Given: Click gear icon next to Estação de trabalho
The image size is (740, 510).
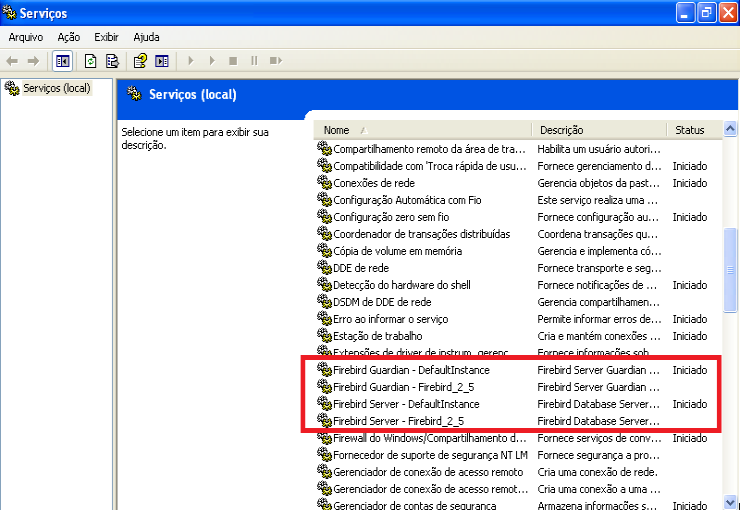Looking at the screenshot, I should tap(324, 335).
